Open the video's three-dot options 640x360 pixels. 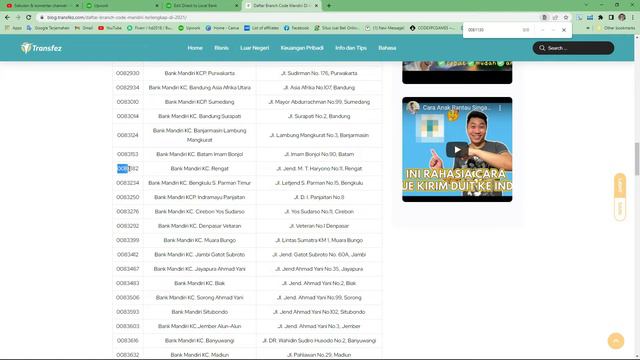(x=500, y=108)
